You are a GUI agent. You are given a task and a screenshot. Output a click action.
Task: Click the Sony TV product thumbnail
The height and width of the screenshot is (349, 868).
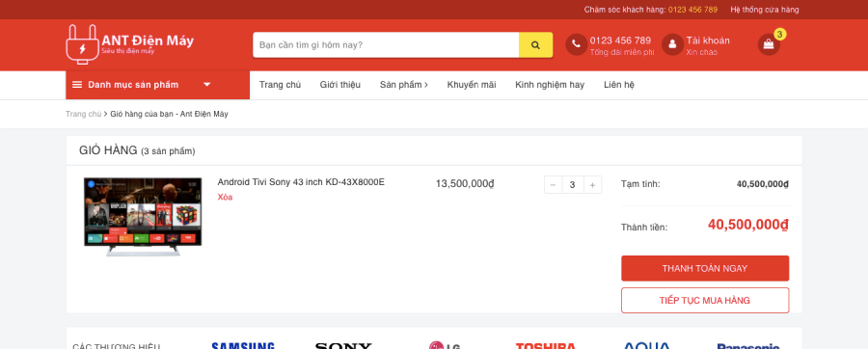pyautogui.click(x=143, y=217)
